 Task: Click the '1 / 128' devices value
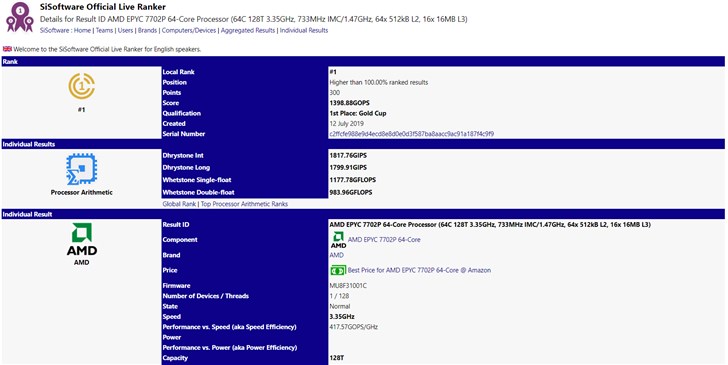339,296
